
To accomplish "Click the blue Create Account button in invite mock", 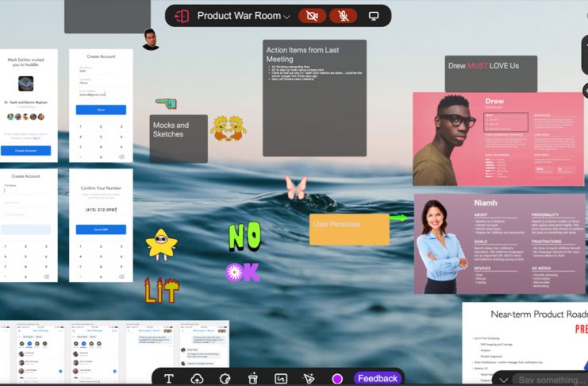I will 26,151.
